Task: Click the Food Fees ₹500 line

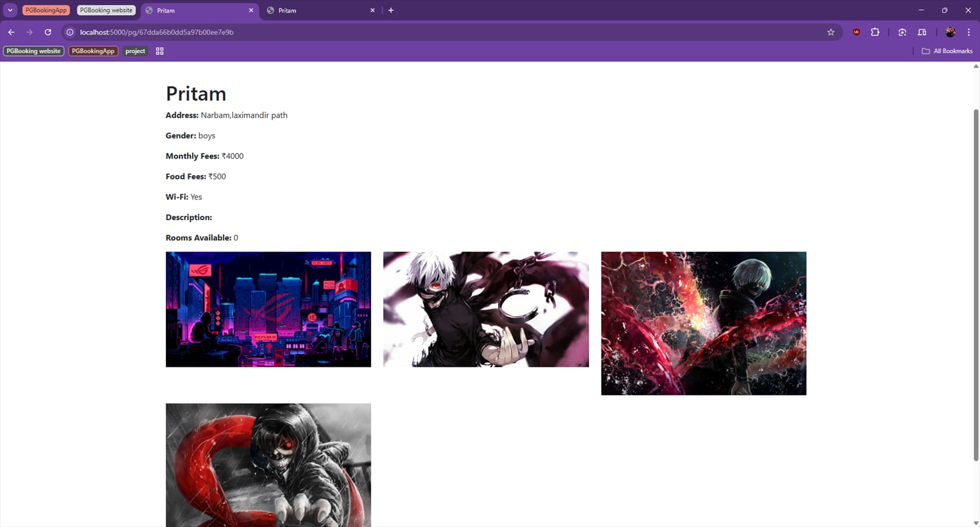Action: (196, 176)
